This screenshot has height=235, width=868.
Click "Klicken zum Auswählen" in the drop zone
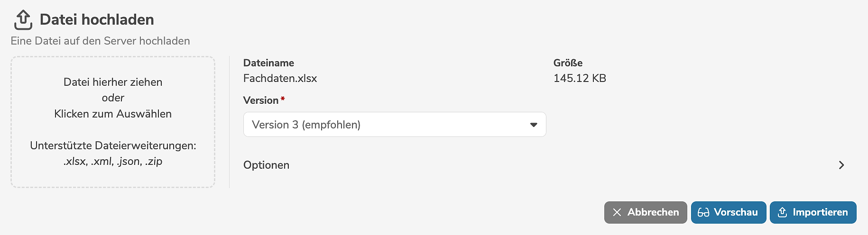(x=113, y=114)
